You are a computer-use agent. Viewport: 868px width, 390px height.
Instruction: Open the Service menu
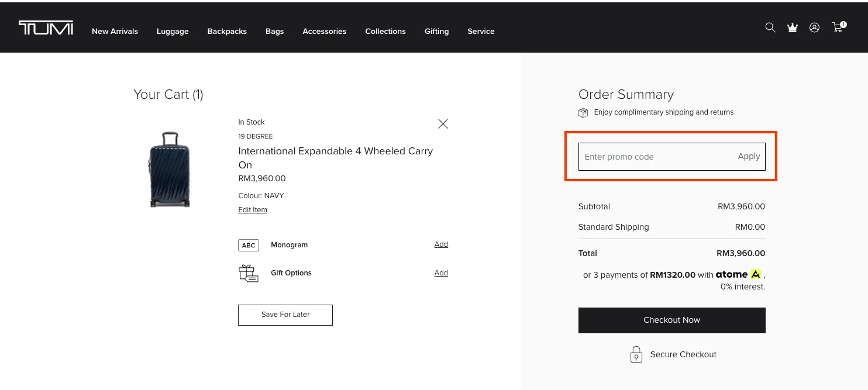tap(481, 31)
